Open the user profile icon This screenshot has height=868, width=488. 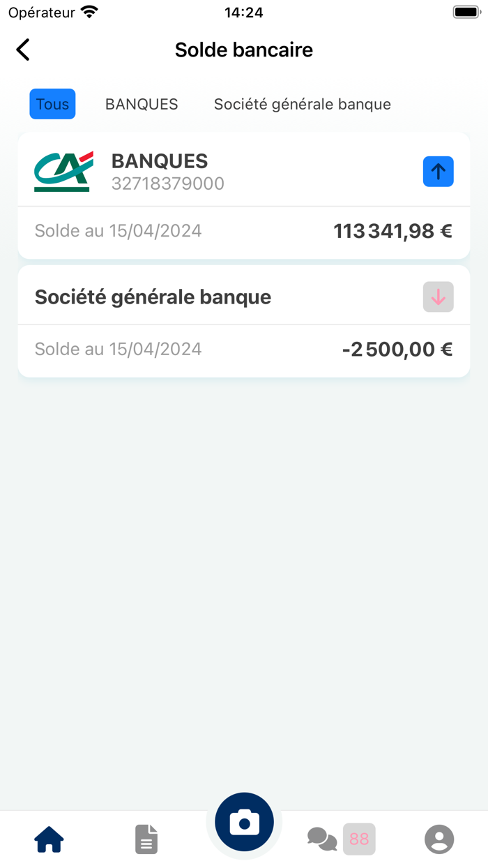439,839
